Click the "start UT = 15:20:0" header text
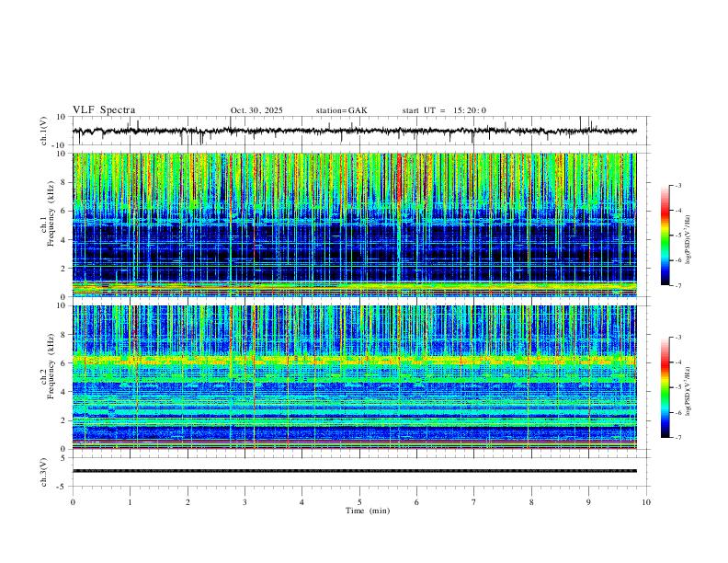This screenshot has width=728, height=563. coord(444,110)
